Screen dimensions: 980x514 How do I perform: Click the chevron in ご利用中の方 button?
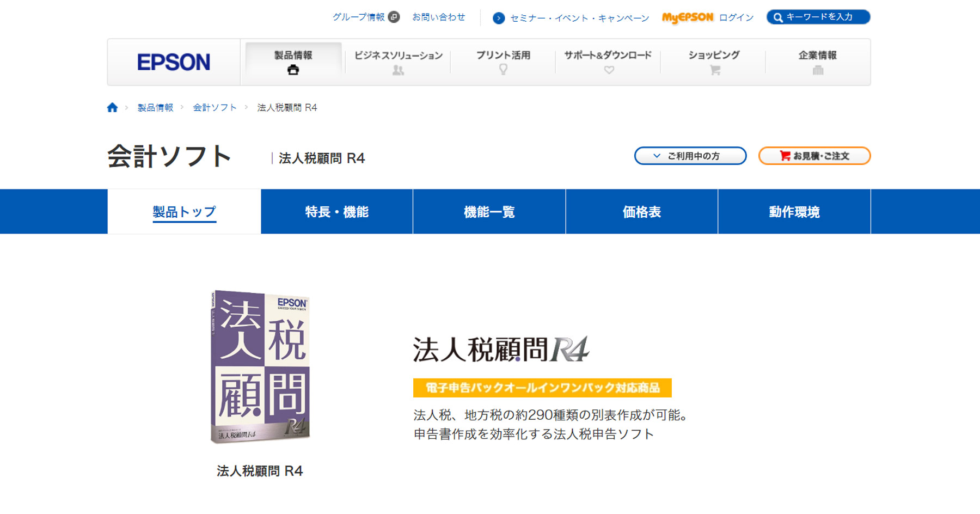pos(657,156)
